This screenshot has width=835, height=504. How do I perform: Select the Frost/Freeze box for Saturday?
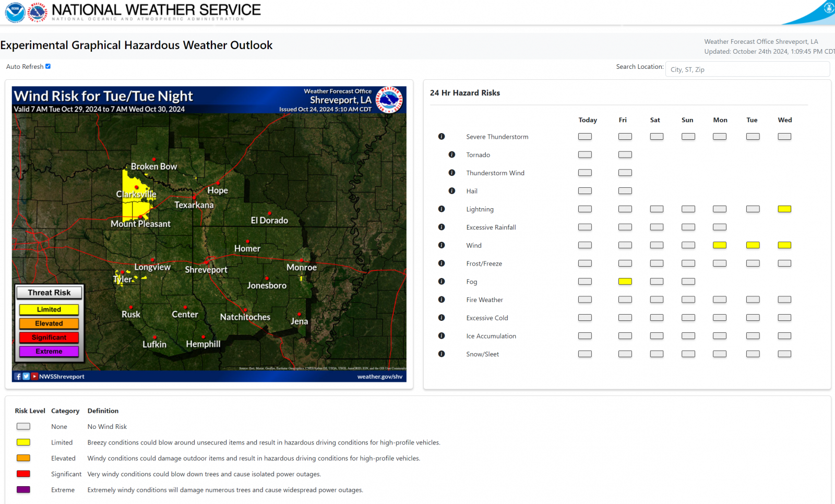pyautogui.click(x=657, y=263)
